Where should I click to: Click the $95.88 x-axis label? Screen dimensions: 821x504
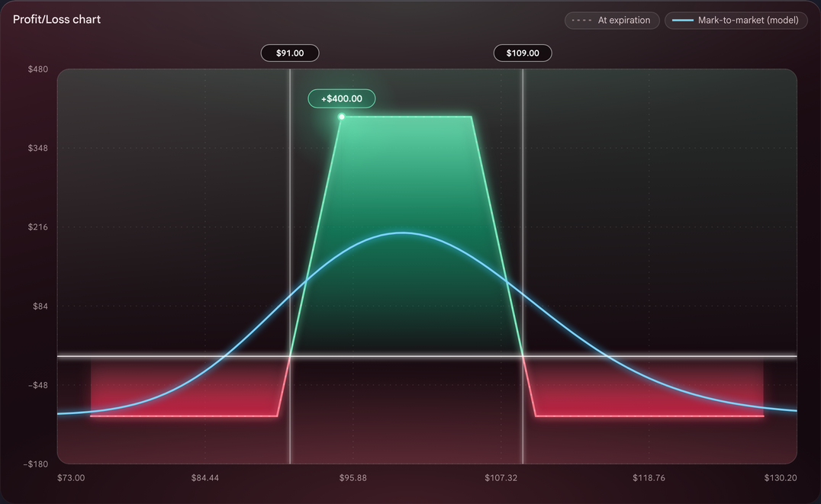point(353,478)
